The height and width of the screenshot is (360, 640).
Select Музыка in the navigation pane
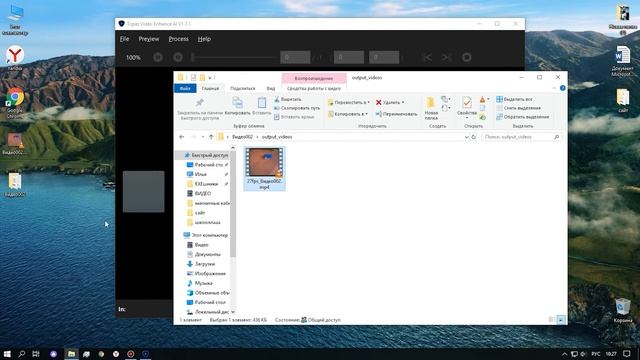[200, 283]
